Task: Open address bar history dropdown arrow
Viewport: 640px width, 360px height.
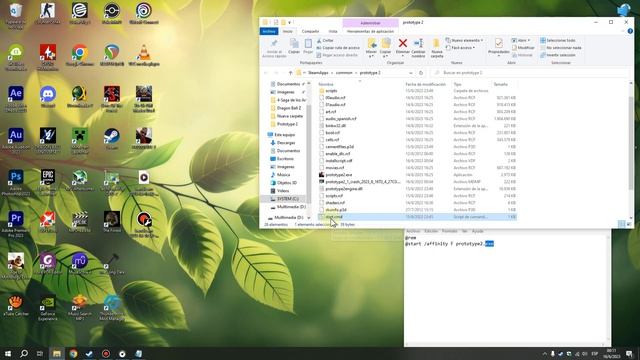Action: click(x=411, y=73)
